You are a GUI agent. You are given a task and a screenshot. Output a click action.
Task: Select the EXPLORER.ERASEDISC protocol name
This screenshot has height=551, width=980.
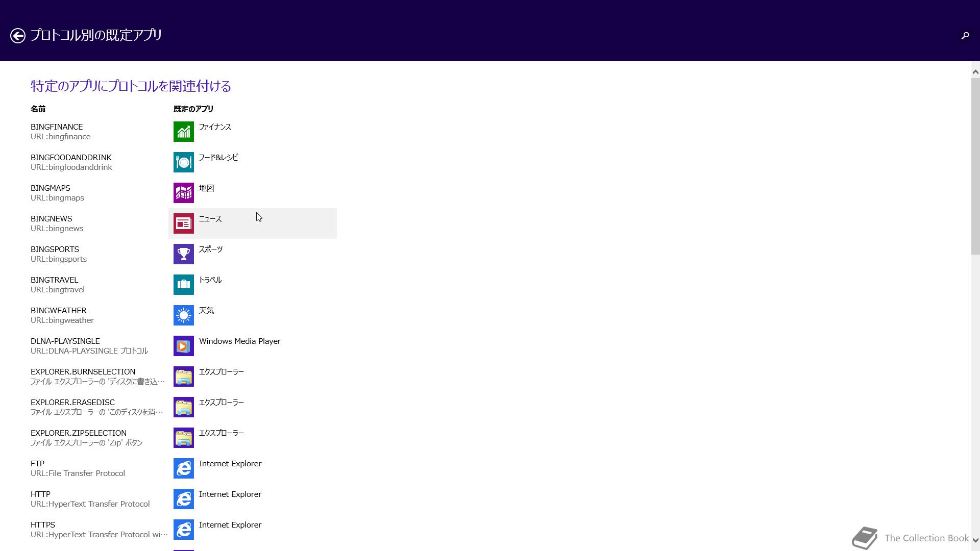[72, 403]
